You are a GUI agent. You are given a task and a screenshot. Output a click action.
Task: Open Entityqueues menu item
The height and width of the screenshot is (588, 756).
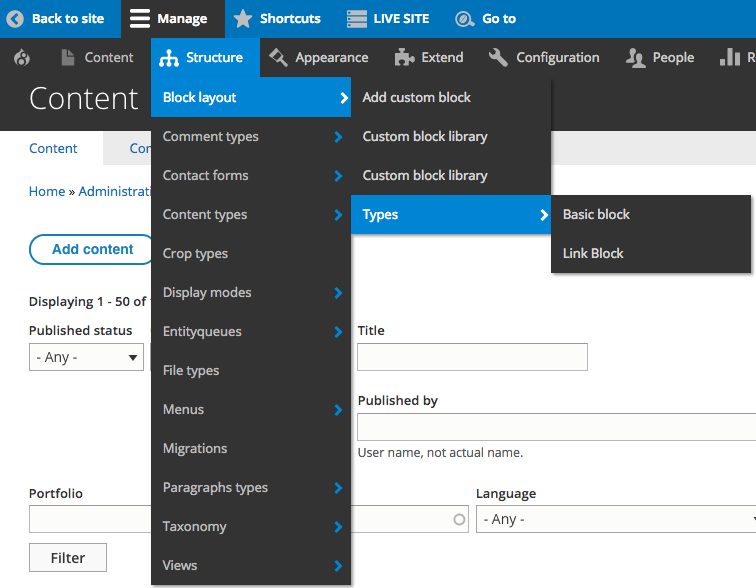coord(251,332)
